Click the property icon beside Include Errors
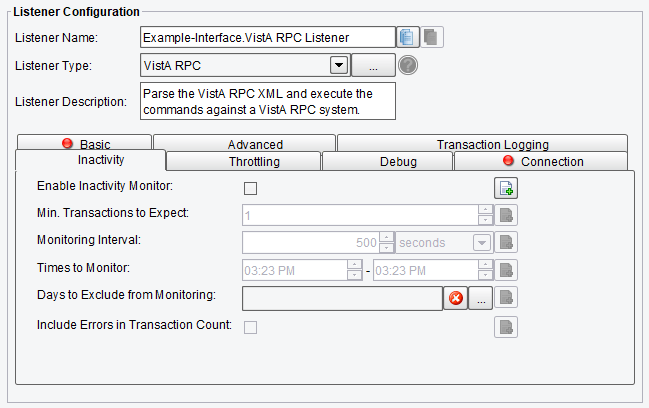 pyautogui.click(x=506, y=327)
